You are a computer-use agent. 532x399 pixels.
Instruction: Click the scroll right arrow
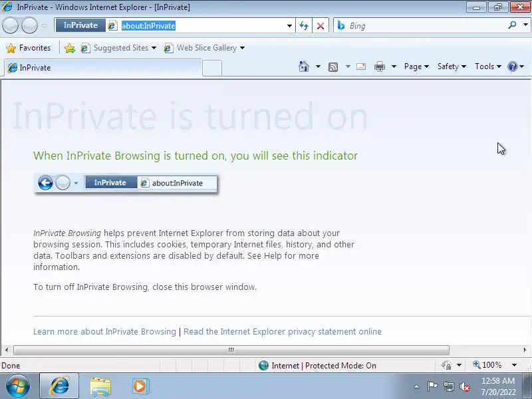pyautogui.click(x=525, y=350)
